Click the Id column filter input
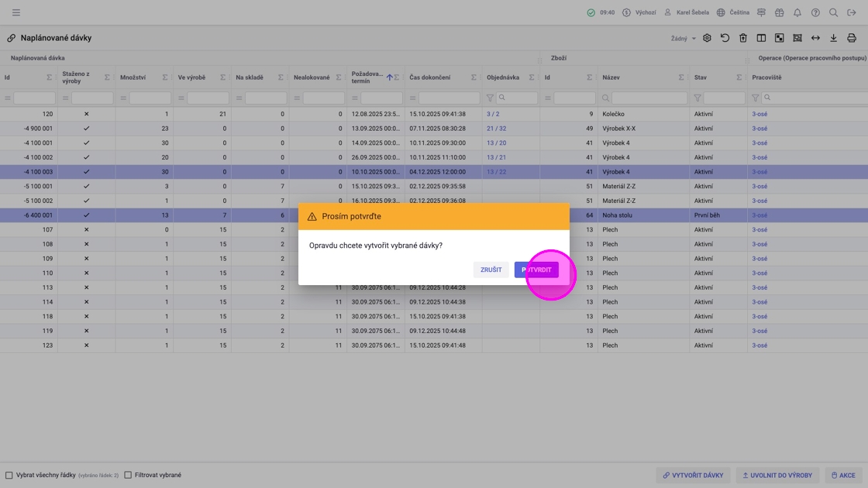868x488 pixels. [34, 98]
